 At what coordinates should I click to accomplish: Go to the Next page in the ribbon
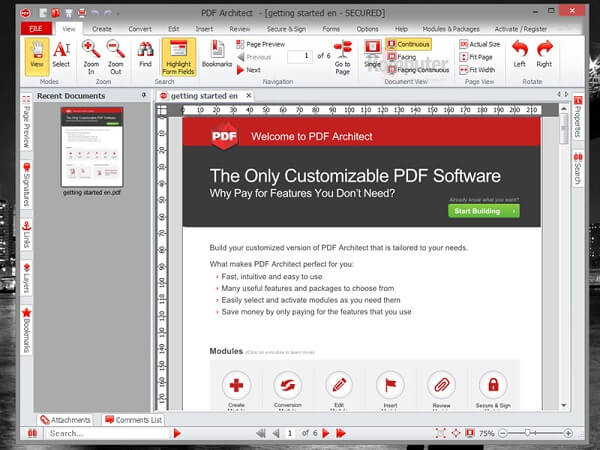click(x=249, y=70)
